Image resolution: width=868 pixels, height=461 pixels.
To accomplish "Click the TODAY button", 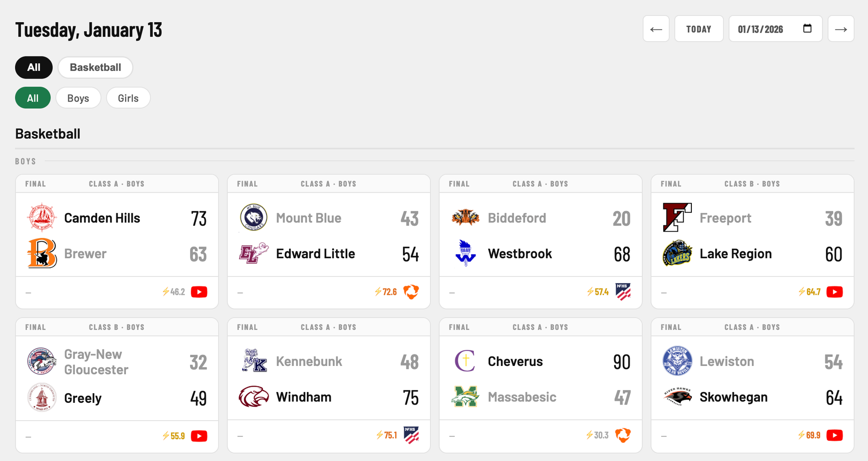I will click(x=698, y=29).
